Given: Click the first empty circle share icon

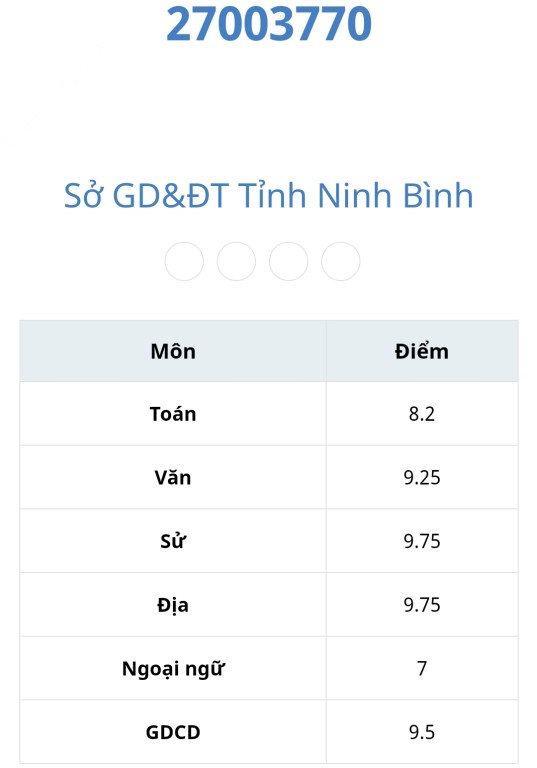Looking at the screenshot, I should 184,261.
